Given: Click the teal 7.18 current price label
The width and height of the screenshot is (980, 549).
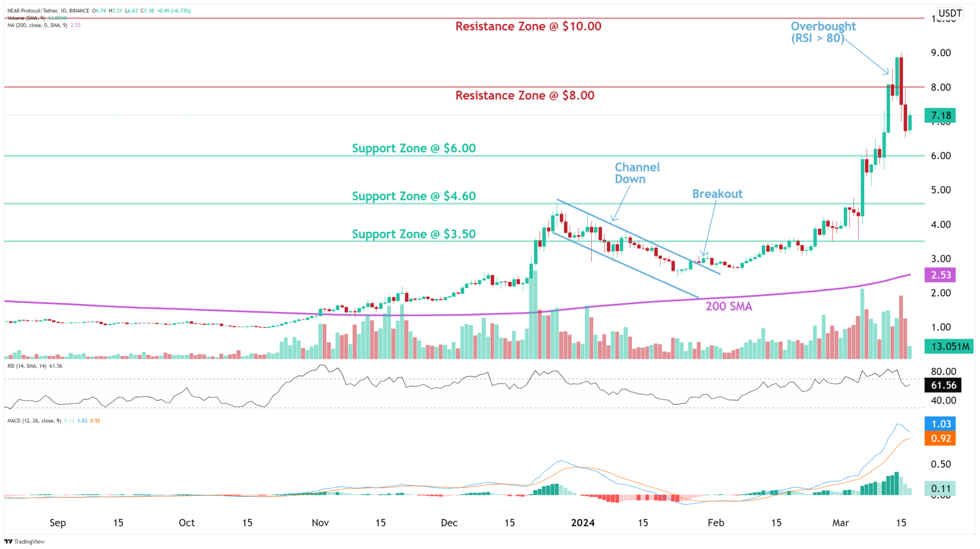Looking at the screenshot, I should tap(941, 115).
